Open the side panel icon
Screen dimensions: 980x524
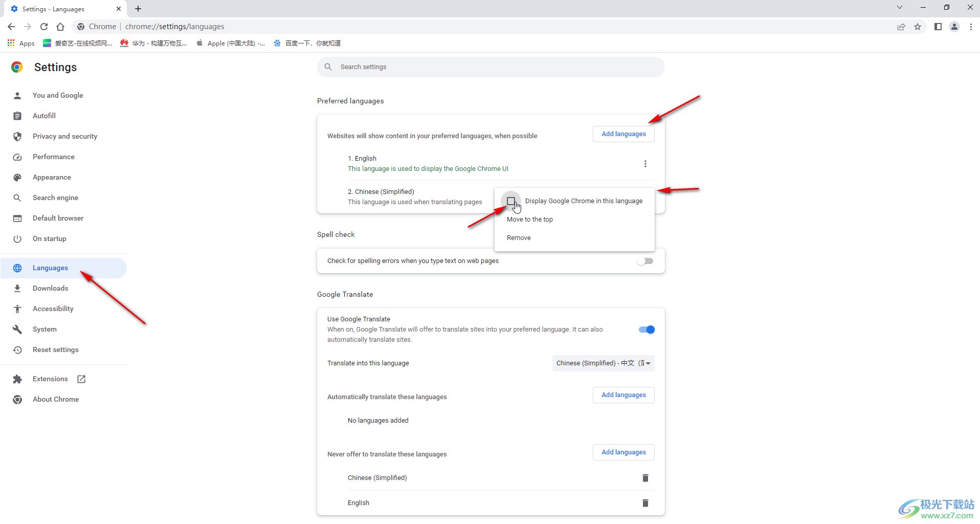(x=938, y=27)
